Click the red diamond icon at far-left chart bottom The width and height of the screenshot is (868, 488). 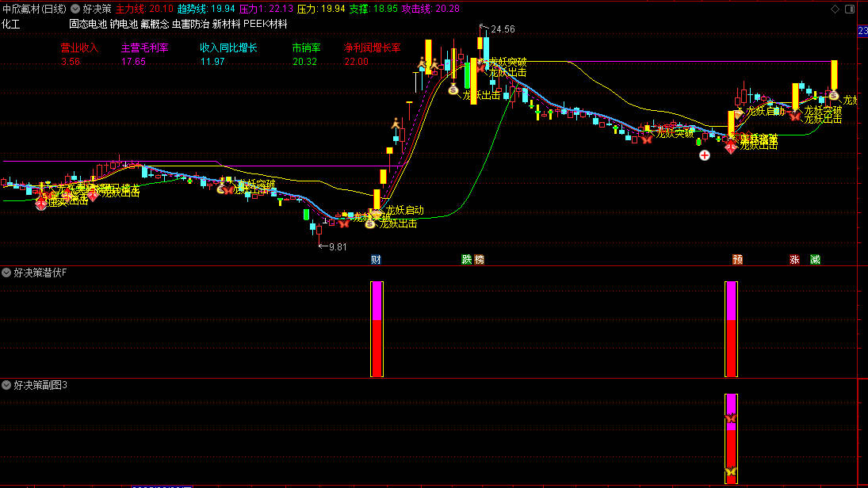41,204
